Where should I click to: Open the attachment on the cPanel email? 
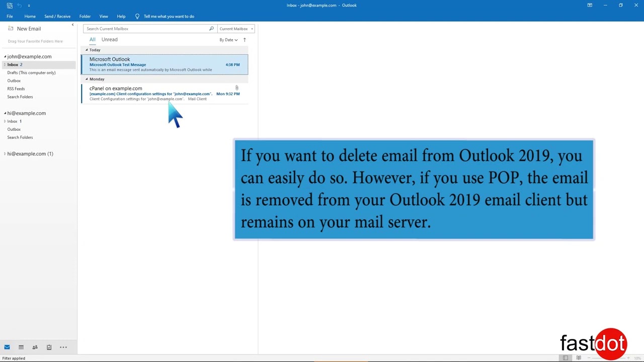point(236,88)
